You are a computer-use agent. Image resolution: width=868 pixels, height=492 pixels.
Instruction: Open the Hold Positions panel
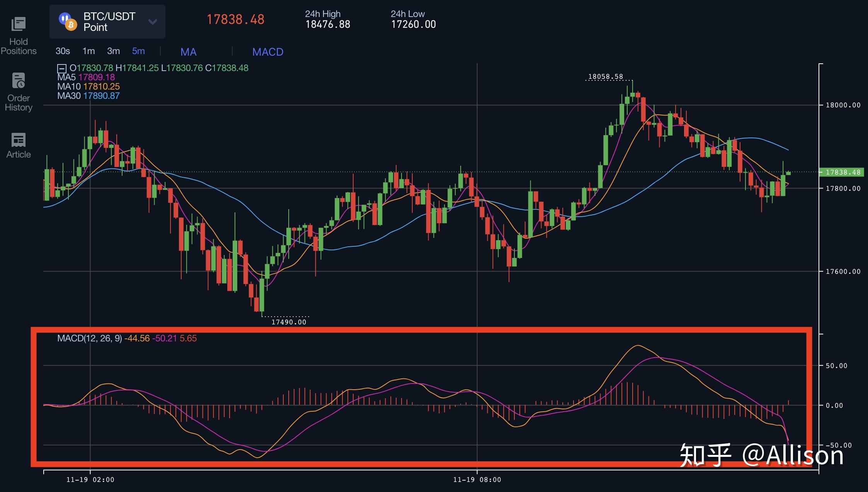coord(19,34)
